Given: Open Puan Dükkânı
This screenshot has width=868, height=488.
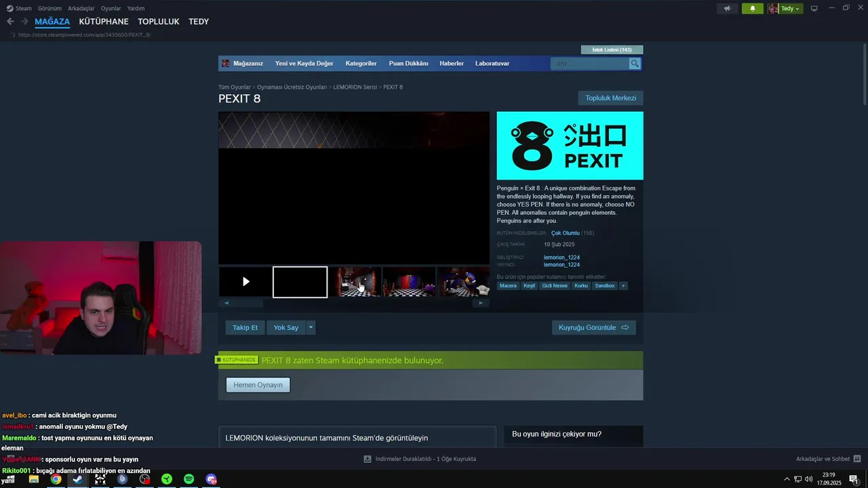Looking at the screenshot, I should click(408, 64).
